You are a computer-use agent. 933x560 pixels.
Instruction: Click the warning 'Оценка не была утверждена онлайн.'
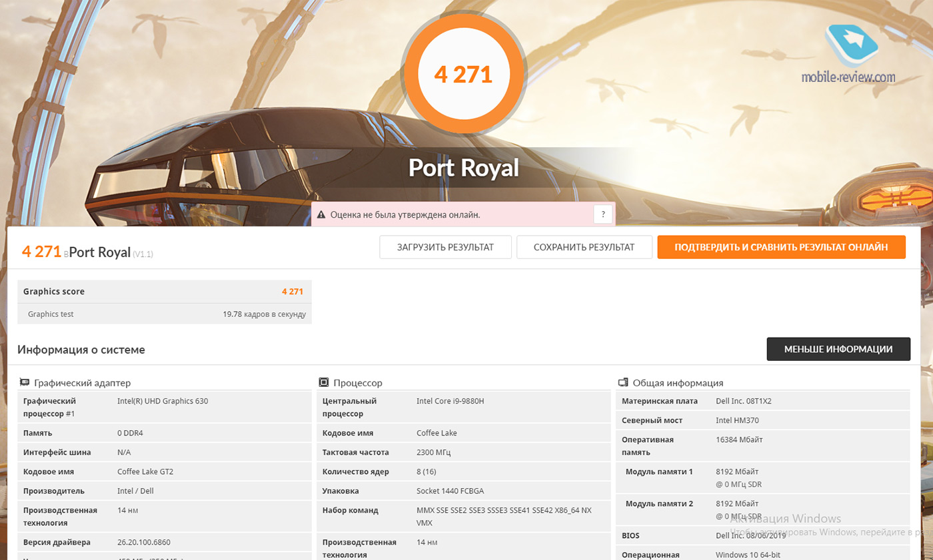click(405, 215)
